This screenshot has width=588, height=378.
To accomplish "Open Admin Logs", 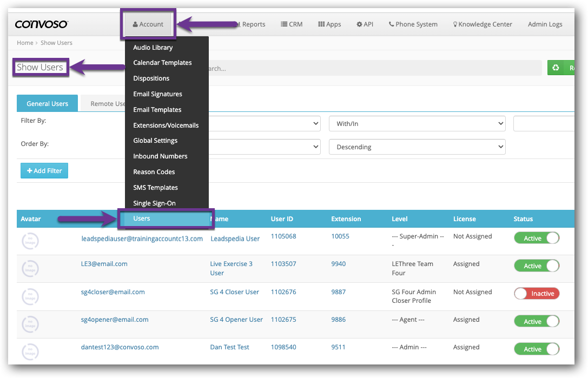I will pos(545,24).
